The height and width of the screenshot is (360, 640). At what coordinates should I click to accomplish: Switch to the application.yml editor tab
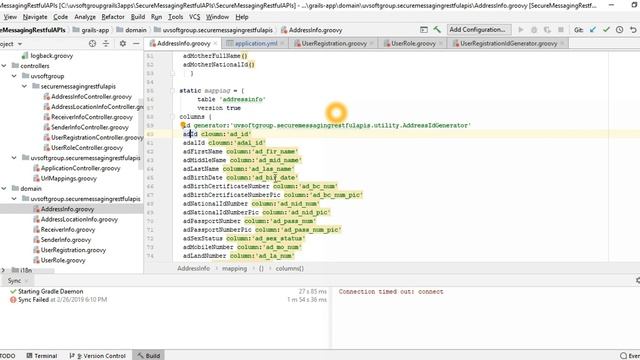[256, 43]
